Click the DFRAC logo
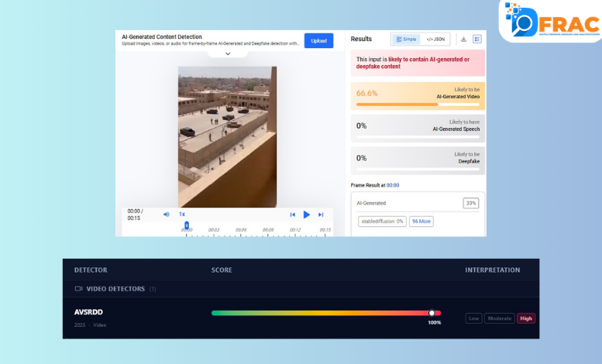 [x=550, y=19]
